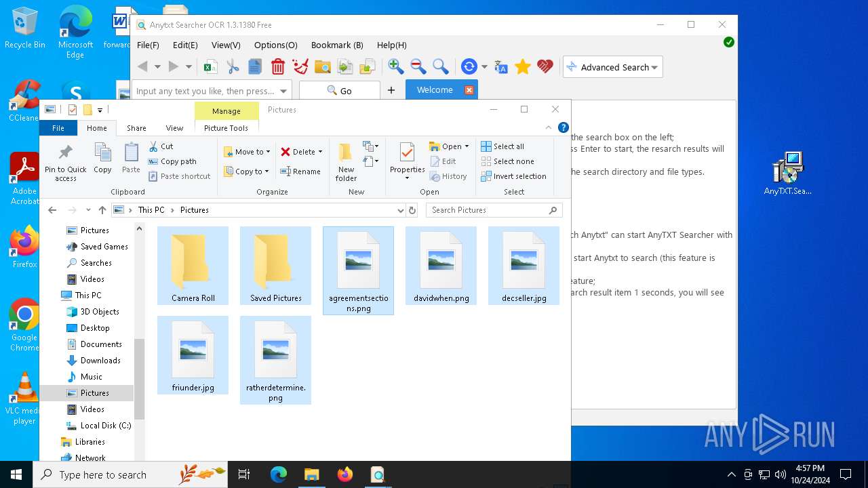Click Invert selection in Explorer ribbon
This screenshot has width=868, height=488.
[x=513, y=176]
